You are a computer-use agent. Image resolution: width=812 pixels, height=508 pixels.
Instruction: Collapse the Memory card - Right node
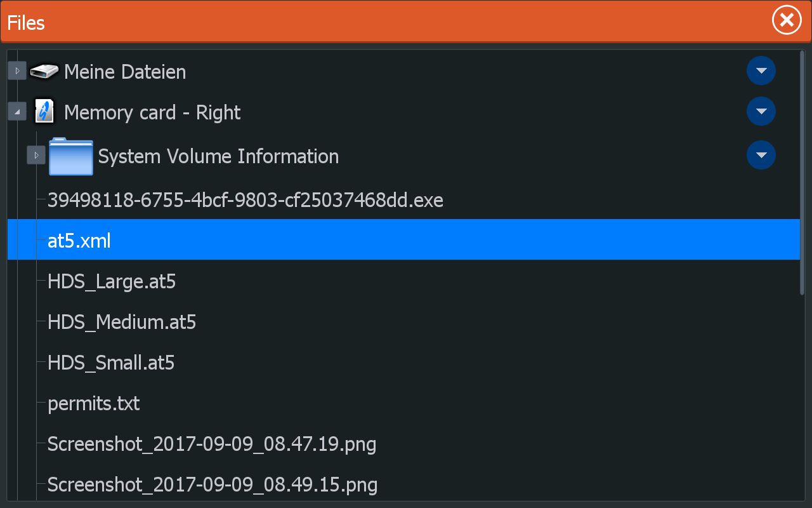tap(17, 112)
